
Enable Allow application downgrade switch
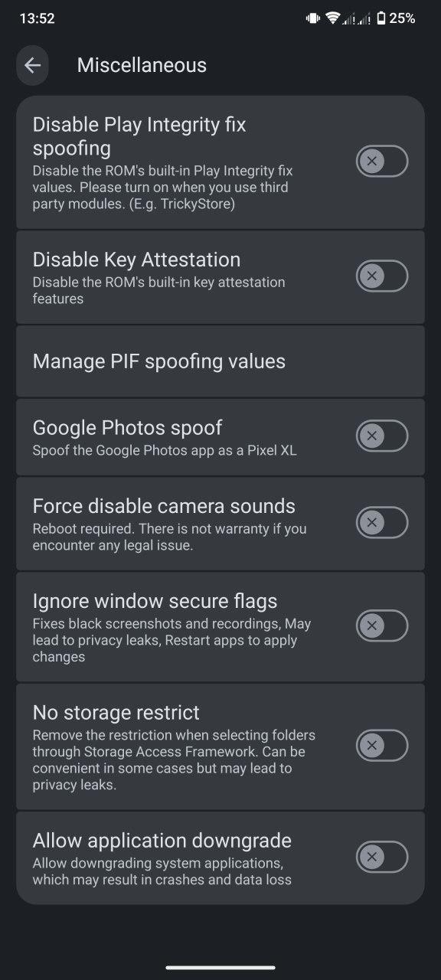(382, 857)
